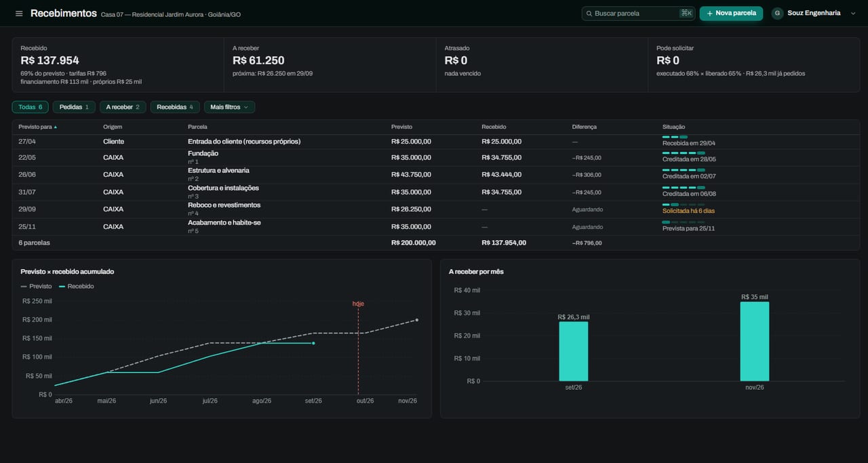This screenshot has width=868, height=463.
Task: Click the 'Origem' column header
Action: click(113, 127)
